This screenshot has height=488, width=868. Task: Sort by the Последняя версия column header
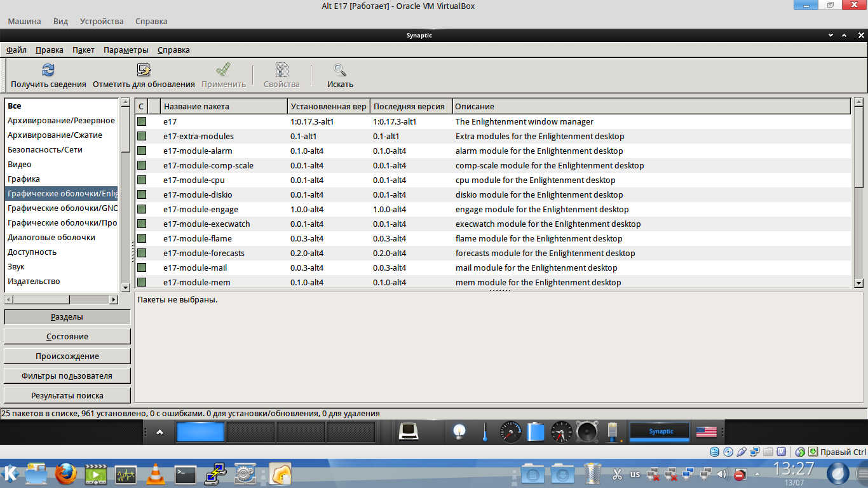(412, 106)
